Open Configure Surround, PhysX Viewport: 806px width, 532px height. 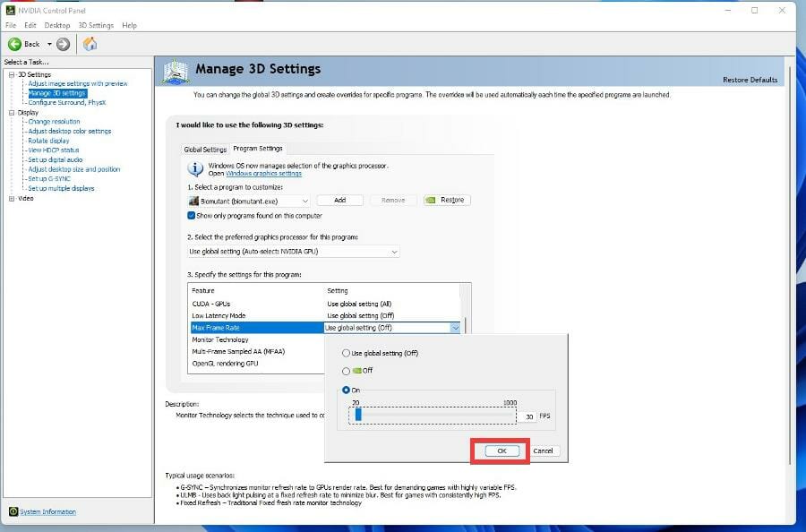(x=67, y=102)
